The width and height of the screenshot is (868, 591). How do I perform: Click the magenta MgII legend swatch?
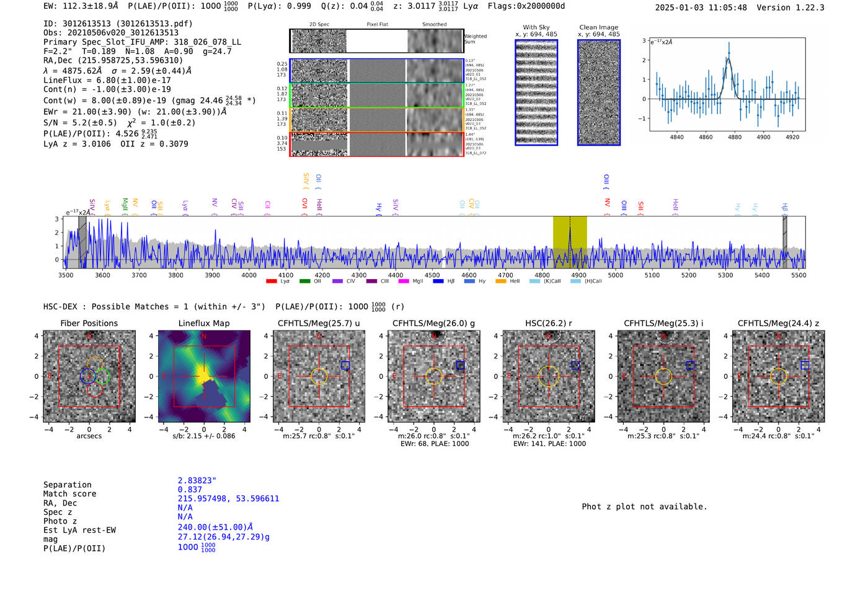click(x=404, y=281)
